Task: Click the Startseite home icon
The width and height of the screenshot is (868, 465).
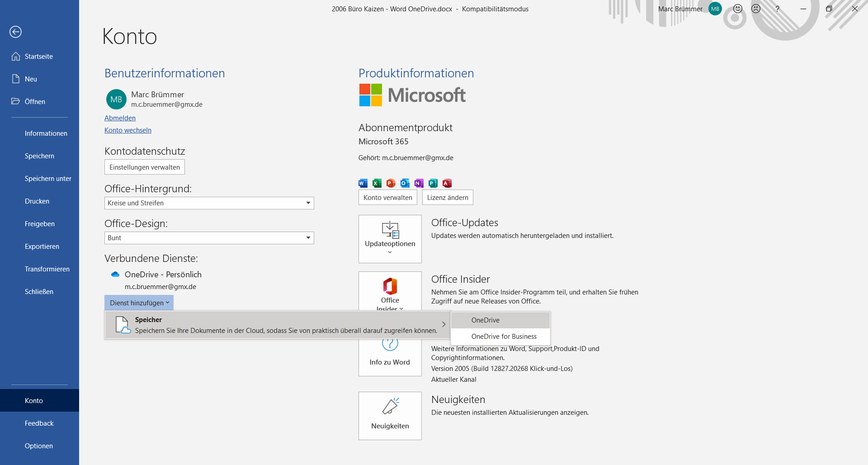Action: (x=16, y=56)
